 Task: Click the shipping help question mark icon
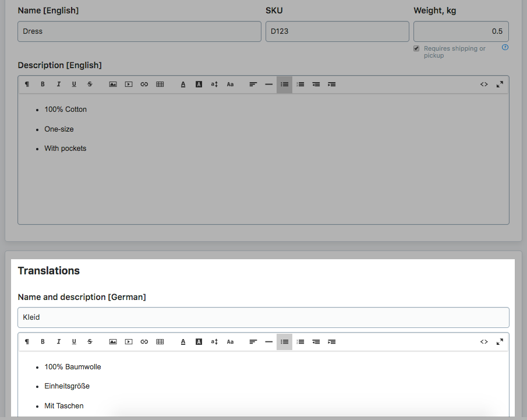(x=505, y=48)
